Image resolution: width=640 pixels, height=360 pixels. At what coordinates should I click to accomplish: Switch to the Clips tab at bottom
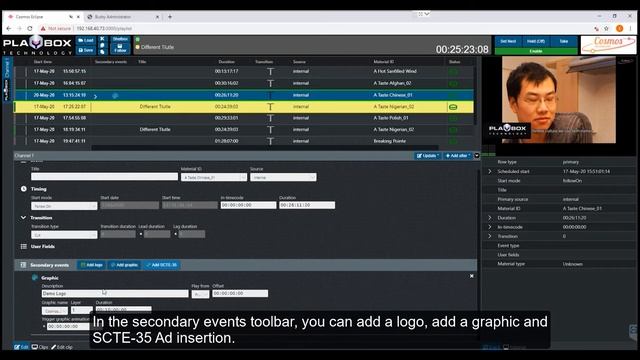click(40, 347)
